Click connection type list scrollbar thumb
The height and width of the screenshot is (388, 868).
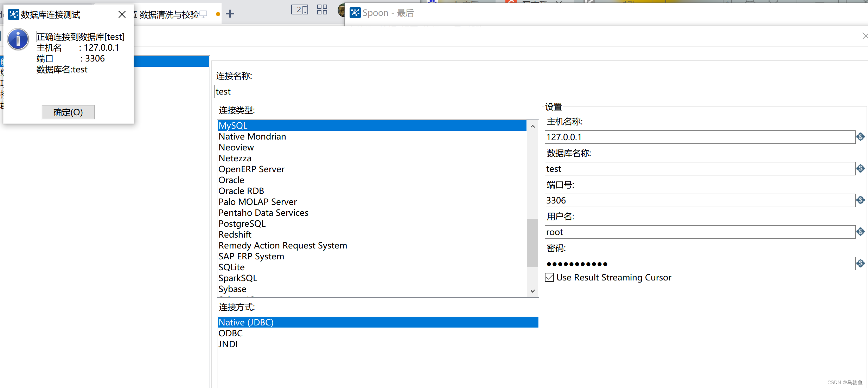(x=532, y=242)
